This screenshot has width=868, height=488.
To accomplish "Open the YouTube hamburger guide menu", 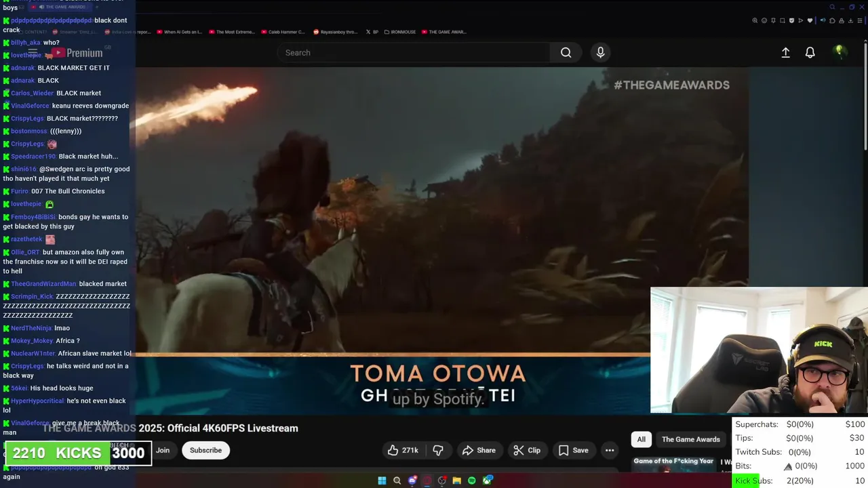I will [32, 52].
